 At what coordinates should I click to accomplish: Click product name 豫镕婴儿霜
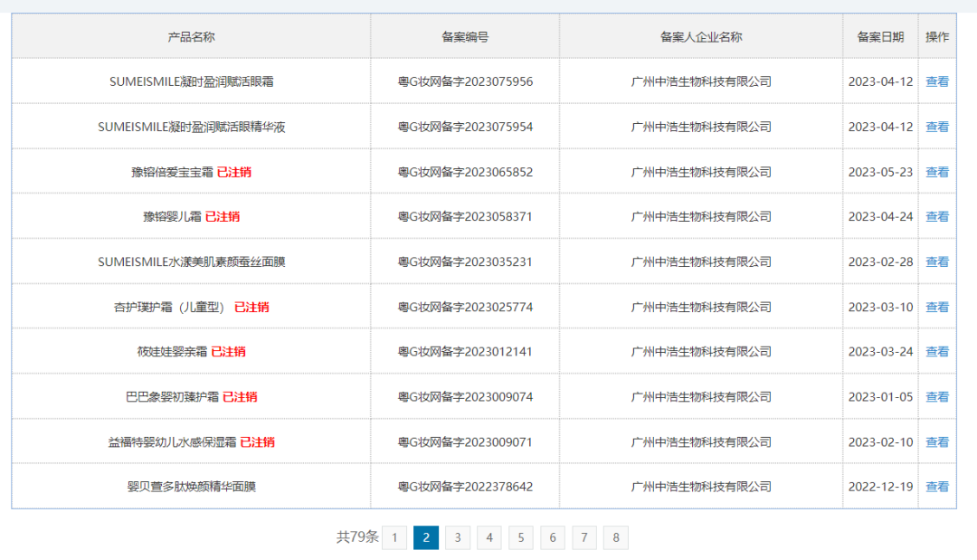point(172,217)
